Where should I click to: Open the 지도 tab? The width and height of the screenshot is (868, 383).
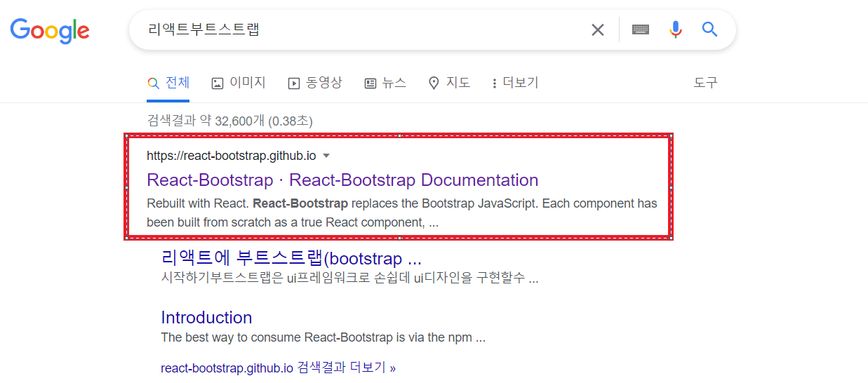pos(449,83)
